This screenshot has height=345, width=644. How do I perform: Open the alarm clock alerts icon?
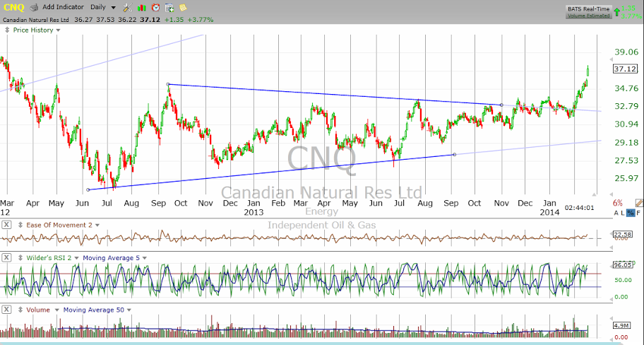tap(155, 7)
